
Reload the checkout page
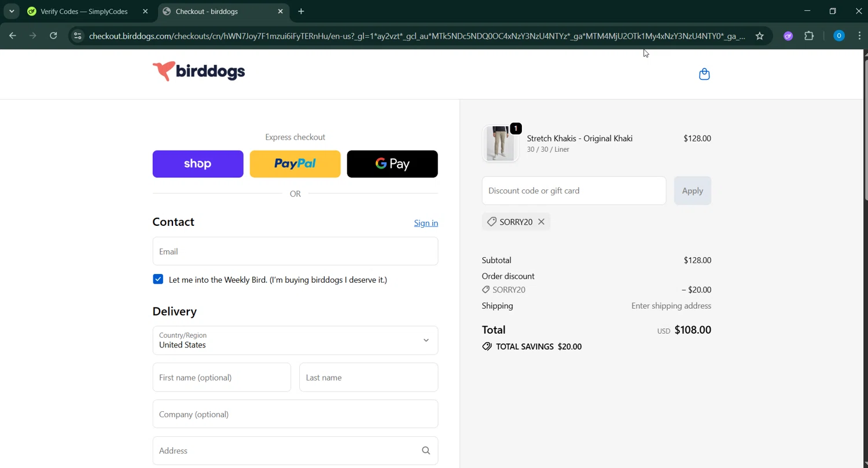pos(53,36)
